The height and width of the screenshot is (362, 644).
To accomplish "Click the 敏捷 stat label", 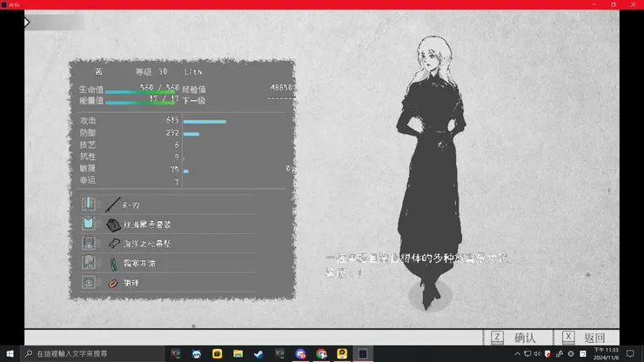I will pyautogui.click(x=88, y=169).
